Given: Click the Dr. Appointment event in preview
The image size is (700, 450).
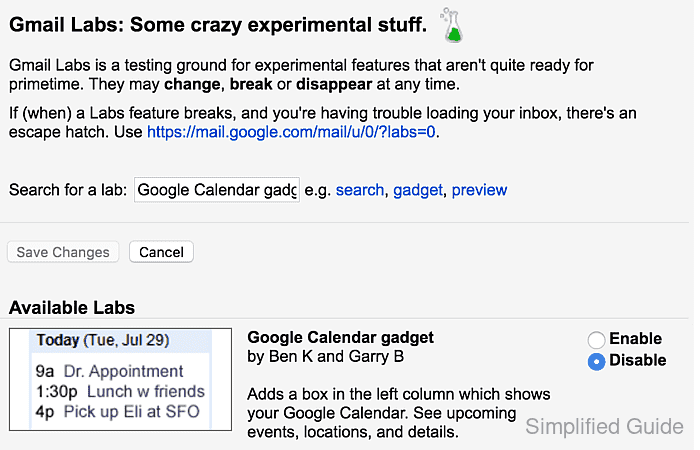Looking at the screenshot, I should coord(123,371).
